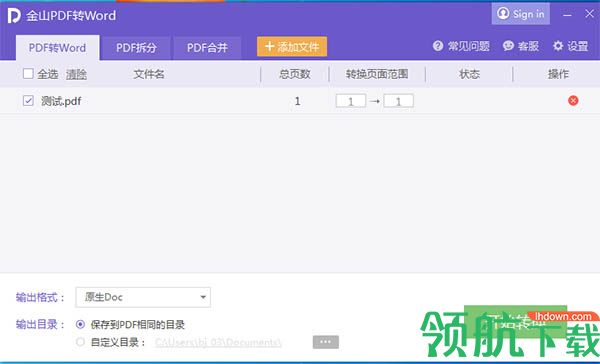Viewport: 600px width, 364px height.
Task: Click the 添加文件 add file button
Action: [x=292, y=47]
